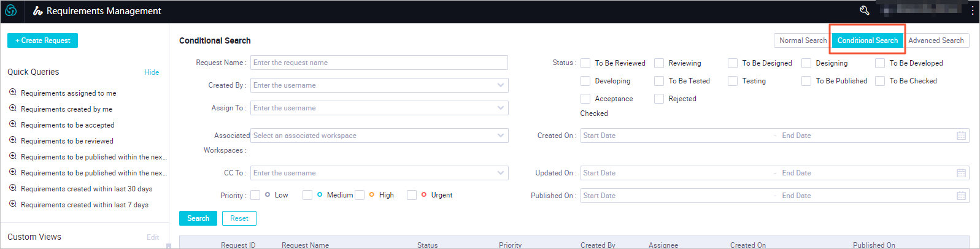
Task: Open calendar icon for Created On
Action: 961,136
